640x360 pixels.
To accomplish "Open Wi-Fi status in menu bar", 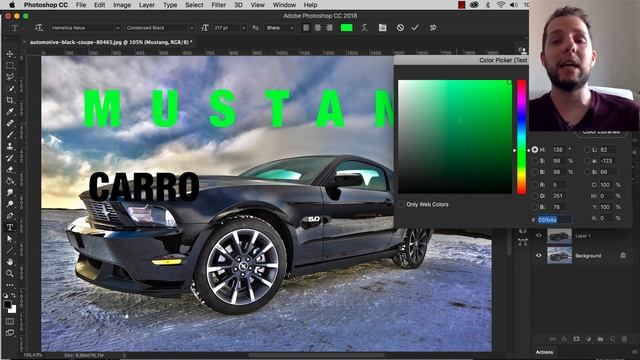I will click(500, 5).
